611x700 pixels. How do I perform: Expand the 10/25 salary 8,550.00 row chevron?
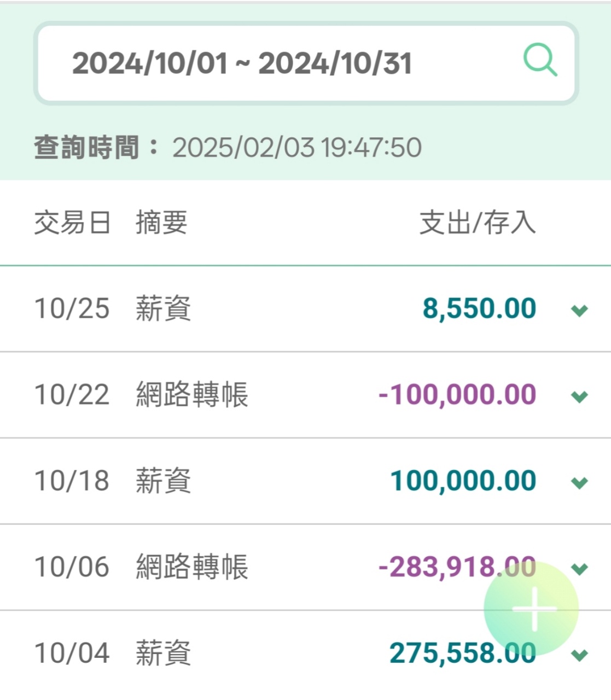tap(579, 310)
